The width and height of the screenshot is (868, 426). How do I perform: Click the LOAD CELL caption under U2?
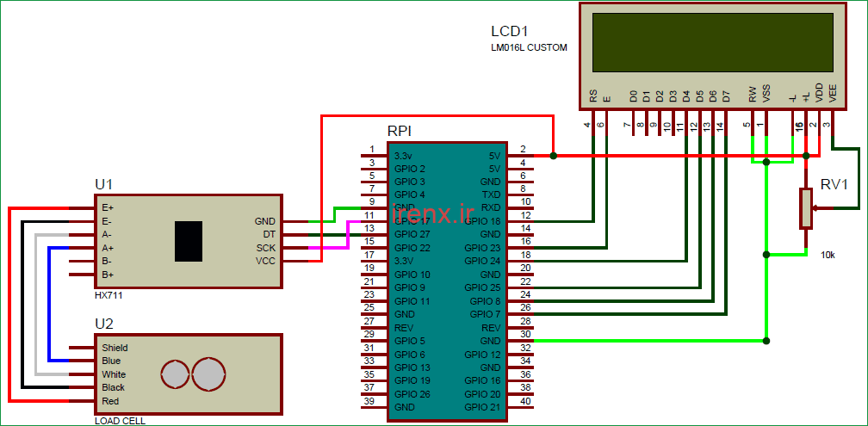122,422
